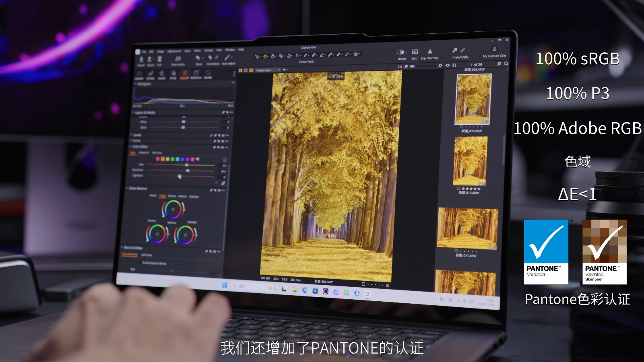644x362 pixels.
Task: Click the Fit zoom button
Action: (x=400, y=67)
